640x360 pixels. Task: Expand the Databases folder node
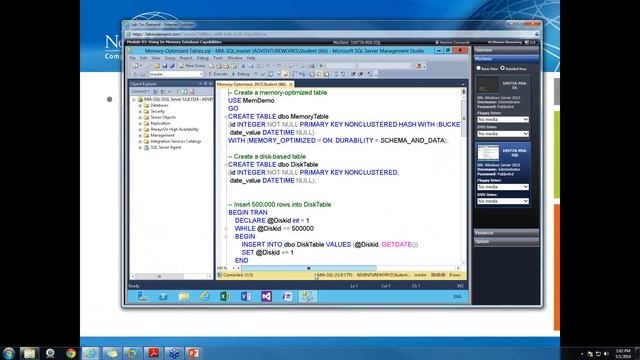[140, 105]
